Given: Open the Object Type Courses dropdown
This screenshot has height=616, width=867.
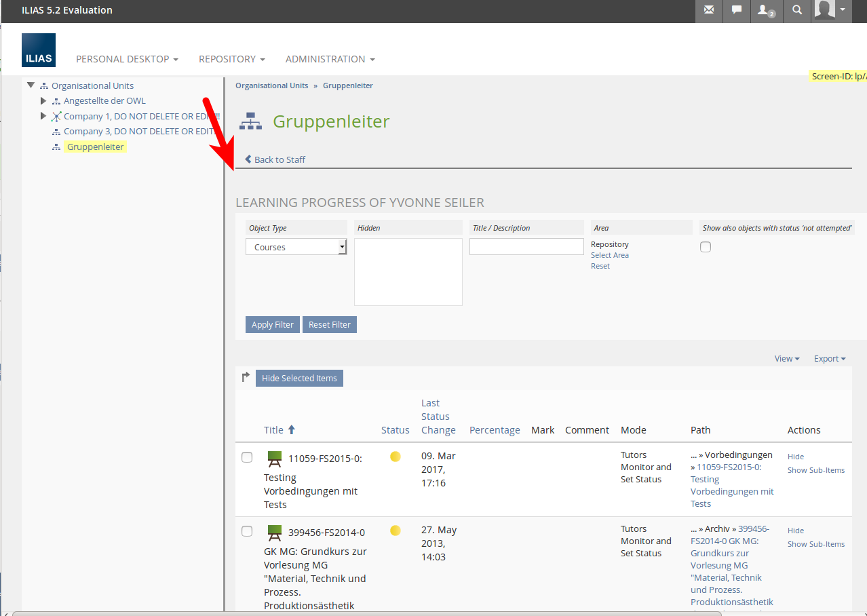Looking at the screenshot, I should tap(296, 247).
